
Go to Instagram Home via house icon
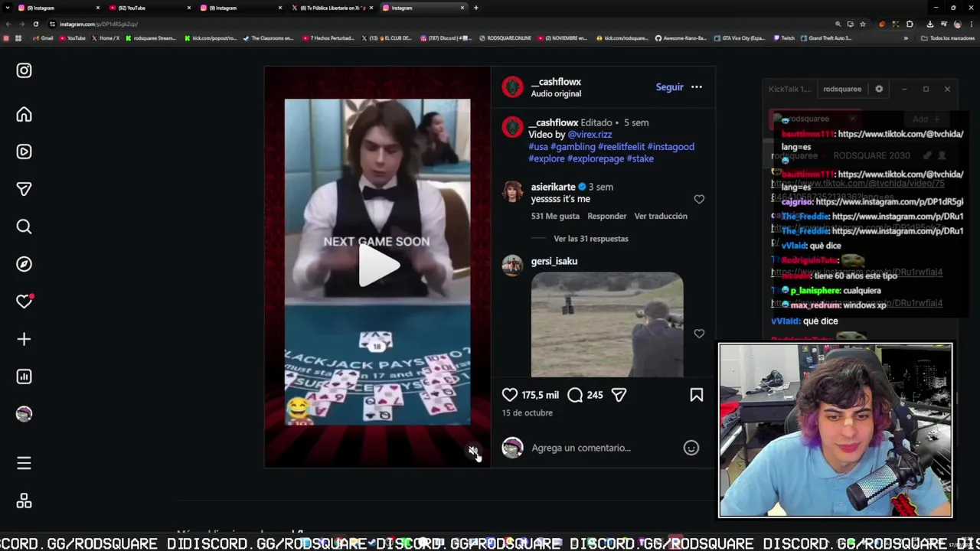[24, 115]
